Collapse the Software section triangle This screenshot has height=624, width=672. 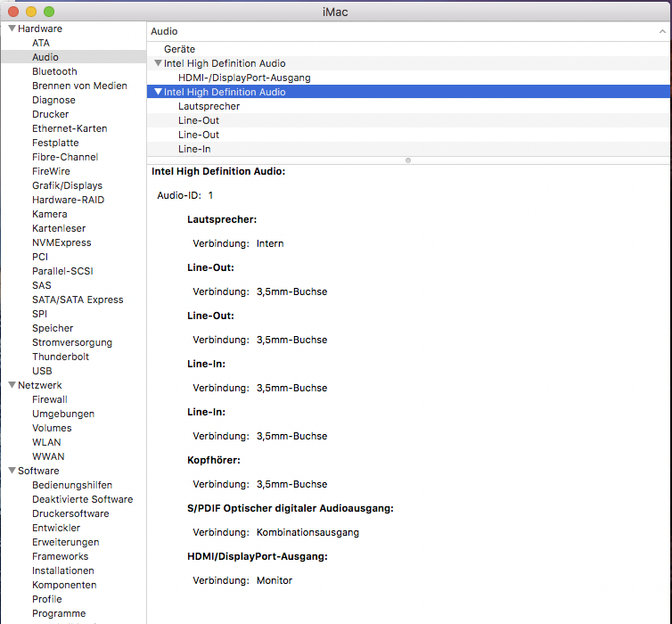(12, 471)
